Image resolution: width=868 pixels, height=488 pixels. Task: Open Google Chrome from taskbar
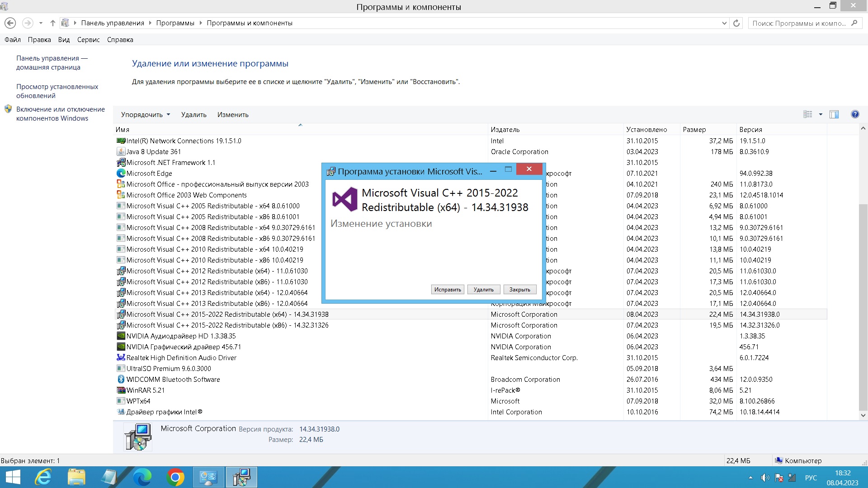click(x=175, y=477)
